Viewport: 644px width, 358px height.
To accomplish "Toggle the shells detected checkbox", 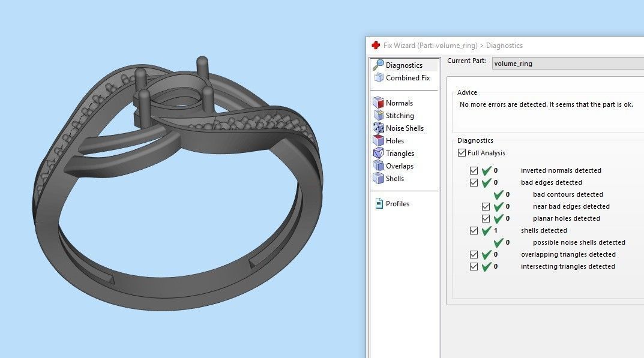I will (474, 230).
